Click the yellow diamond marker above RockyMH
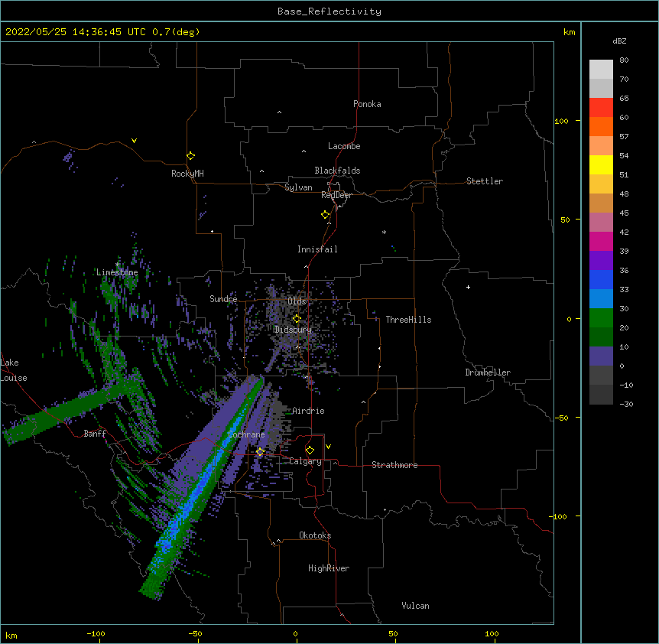 pyautogui.click(x=191, y=156)
